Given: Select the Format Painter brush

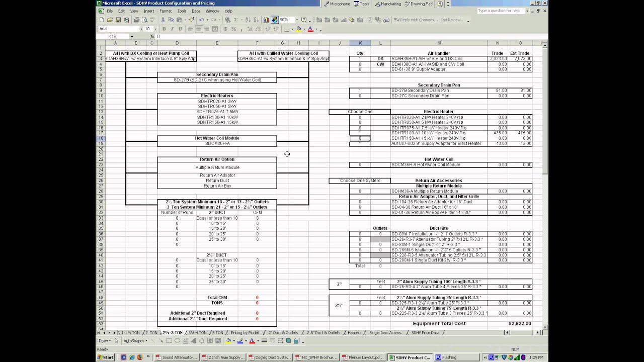Looking at the screenshot, I should [x=192, y=20].
